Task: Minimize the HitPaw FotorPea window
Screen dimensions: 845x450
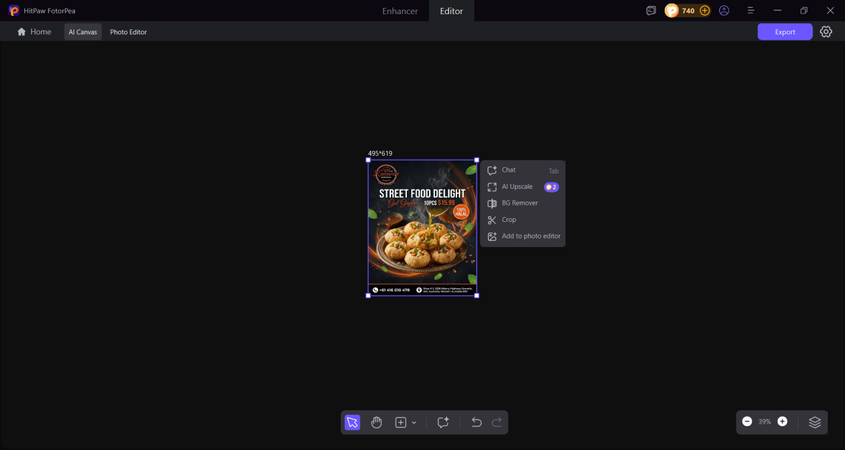Action: [x=777, y=11]
